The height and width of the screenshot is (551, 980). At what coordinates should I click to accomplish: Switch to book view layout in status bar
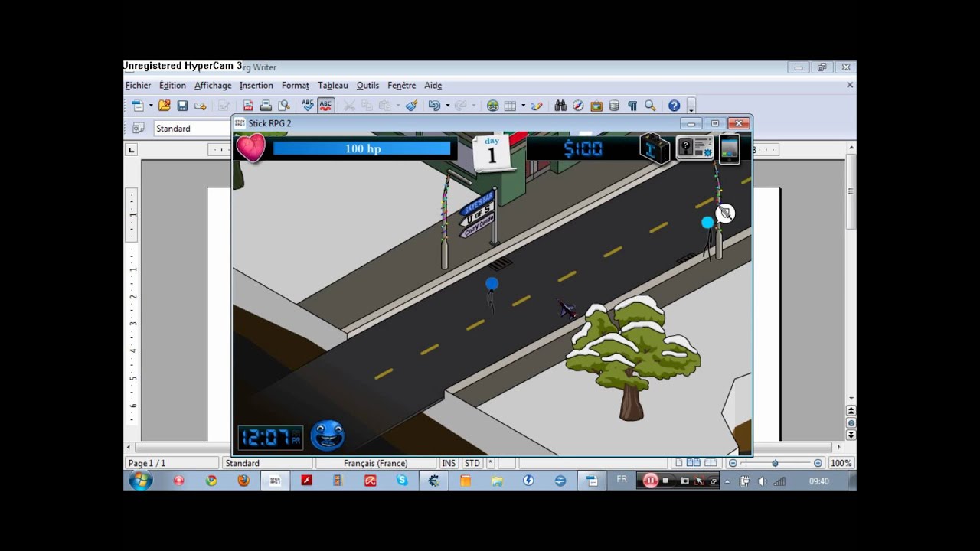click(710, 463)
